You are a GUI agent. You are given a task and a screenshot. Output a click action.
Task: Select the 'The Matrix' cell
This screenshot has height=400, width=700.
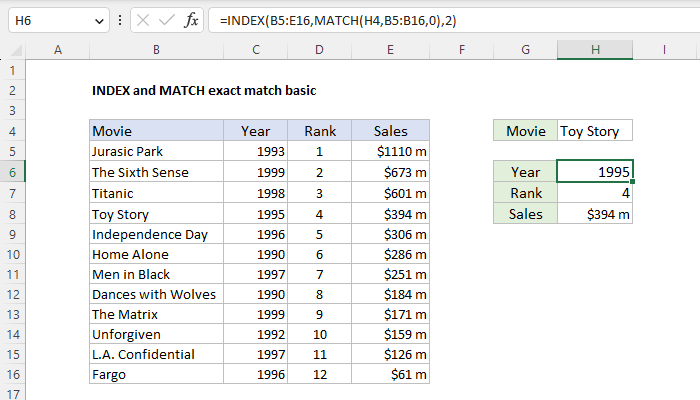pyautogui.click(x=156, y=315)
